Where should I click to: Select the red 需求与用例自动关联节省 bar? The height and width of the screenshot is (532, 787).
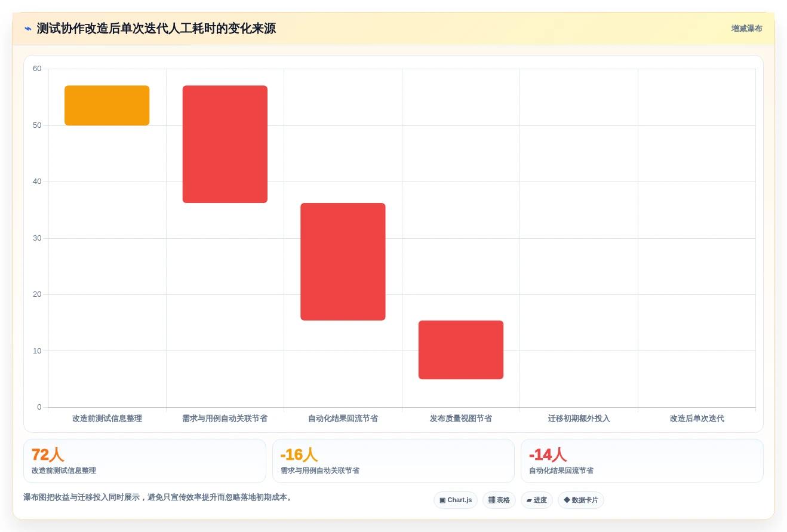225,144
